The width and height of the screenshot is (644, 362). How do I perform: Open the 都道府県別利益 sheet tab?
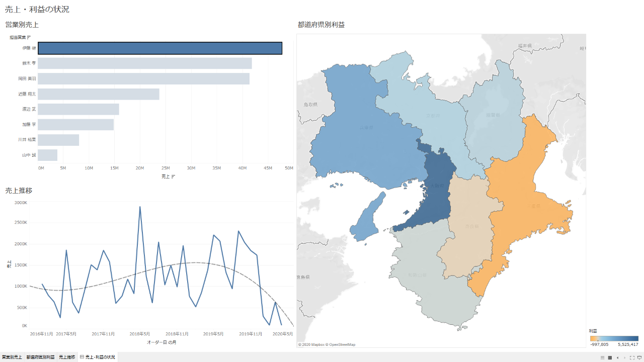[x=41, y=357]
